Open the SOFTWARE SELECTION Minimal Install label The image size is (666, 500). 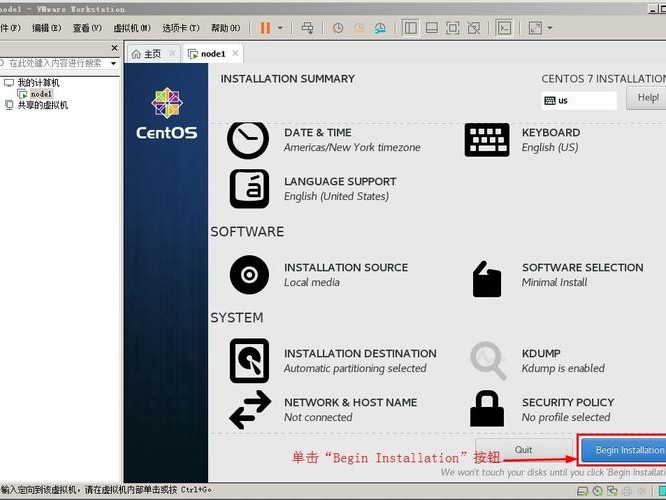[x=583, y=275]
